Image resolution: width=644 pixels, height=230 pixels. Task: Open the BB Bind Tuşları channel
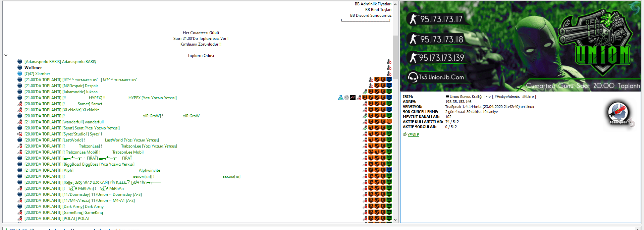pos(378,10)
